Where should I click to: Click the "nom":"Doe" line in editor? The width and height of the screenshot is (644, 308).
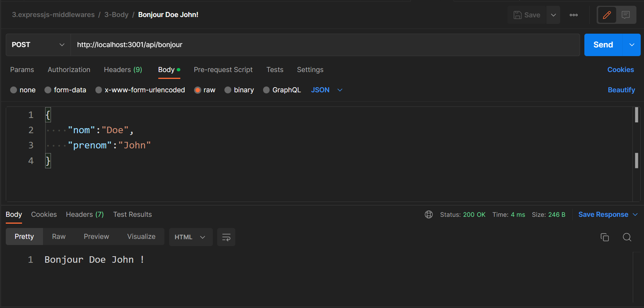(x=100, y=130)
